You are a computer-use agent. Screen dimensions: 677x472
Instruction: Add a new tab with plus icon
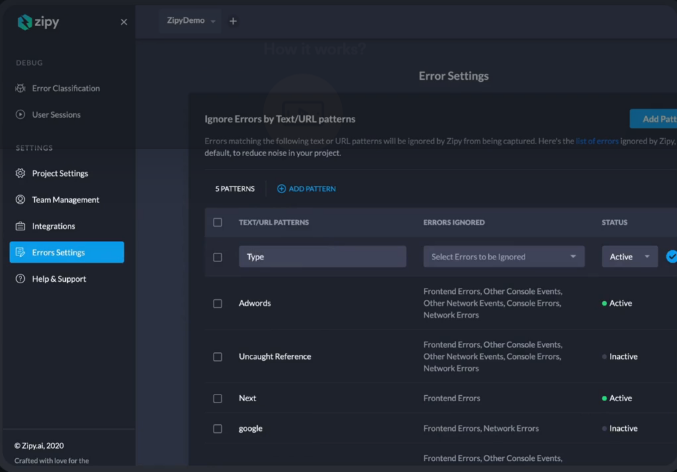(x=233, y=21)
